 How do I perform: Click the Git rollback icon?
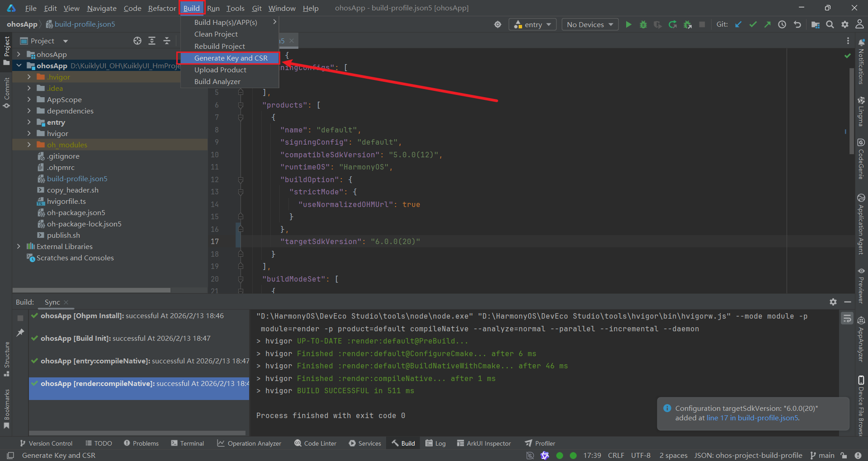797,24
